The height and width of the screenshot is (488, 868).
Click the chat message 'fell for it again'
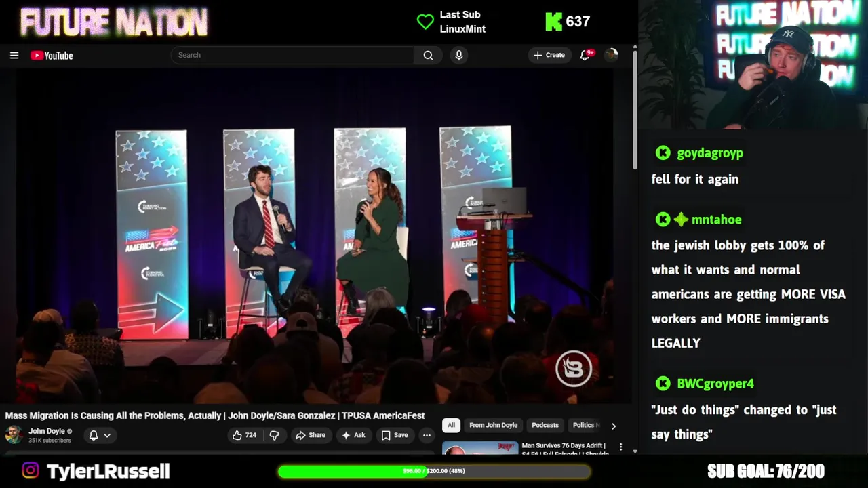point(695,180)
